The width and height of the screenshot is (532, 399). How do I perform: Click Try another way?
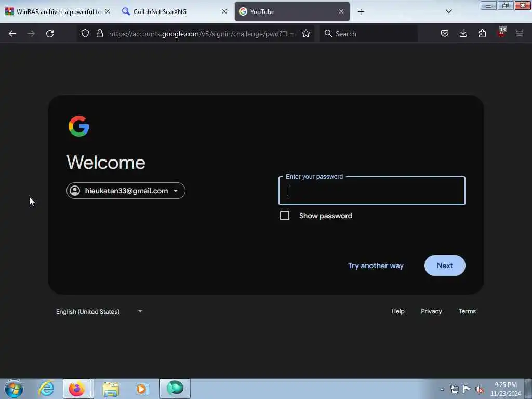click(x=376, y=265)
